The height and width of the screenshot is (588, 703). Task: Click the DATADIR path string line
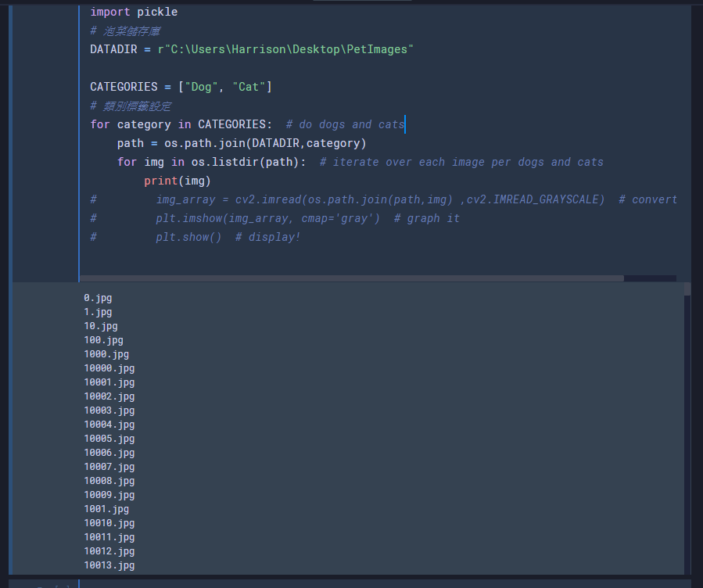(252, 49)
